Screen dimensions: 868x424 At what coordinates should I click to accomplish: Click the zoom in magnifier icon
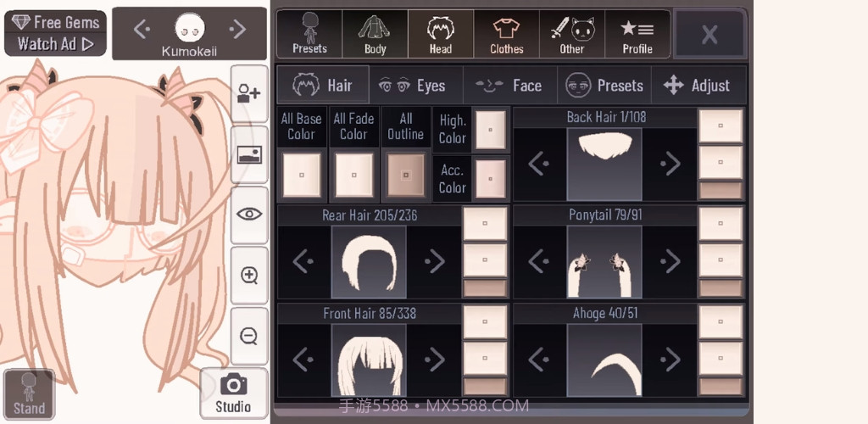(x=249, y=276)
